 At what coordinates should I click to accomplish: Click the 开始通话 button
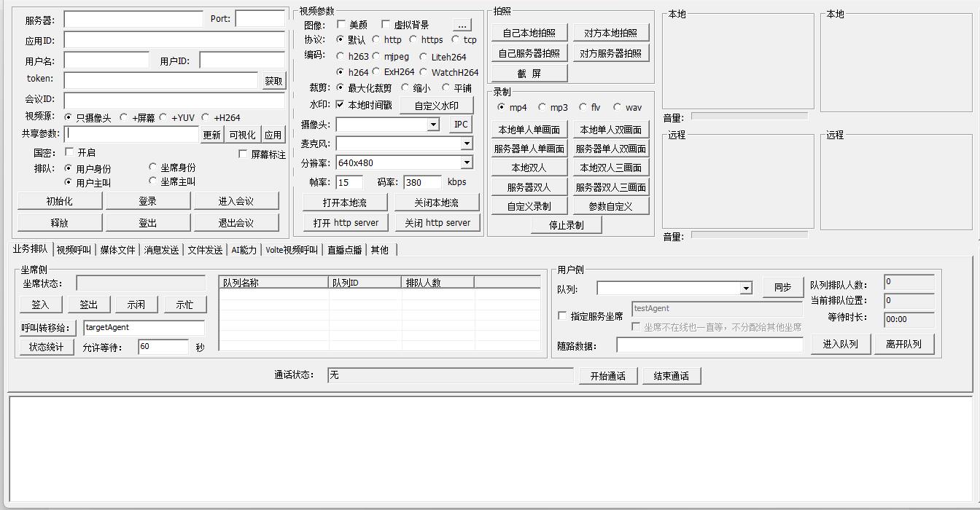(608, 376)
